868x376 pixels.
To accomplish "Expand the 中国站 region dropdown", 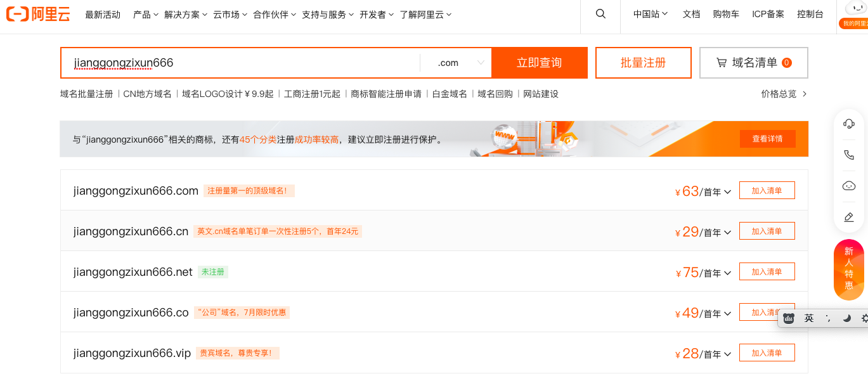I will 651,14.
